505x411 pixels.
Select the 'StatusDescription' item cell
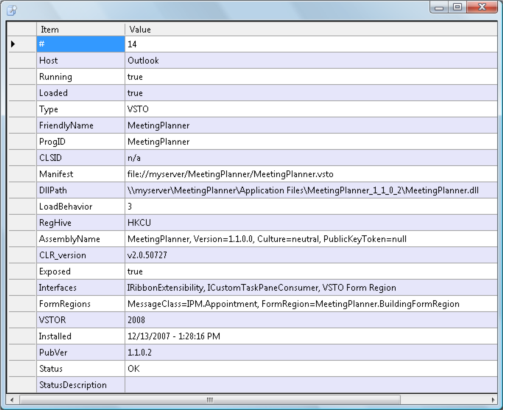click(x=81, y=385)
